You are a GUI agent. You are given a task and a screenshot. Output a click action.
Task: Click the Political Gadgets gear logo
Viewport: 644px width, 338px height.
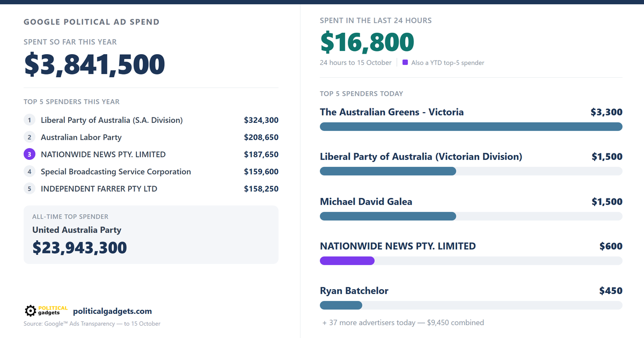coord(46,311)
